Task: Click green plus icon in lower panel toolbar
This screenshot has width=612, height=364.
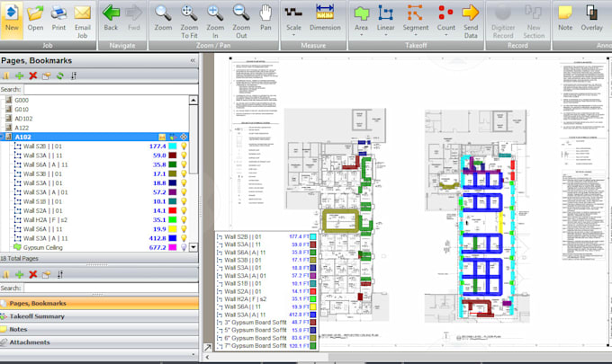Action: [19, 274]
